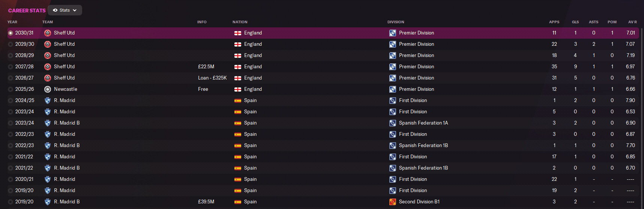Sort table by GLS column header

[x=575, y=22]
